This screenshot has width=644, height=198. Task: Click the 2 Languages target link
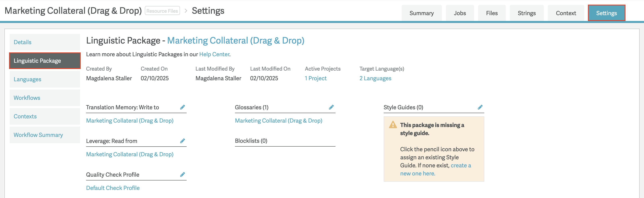tap(375, 78)
